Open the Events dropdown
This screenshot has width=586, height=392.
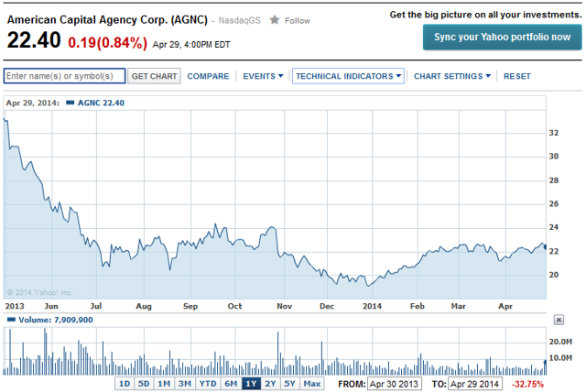pos(263,76)
